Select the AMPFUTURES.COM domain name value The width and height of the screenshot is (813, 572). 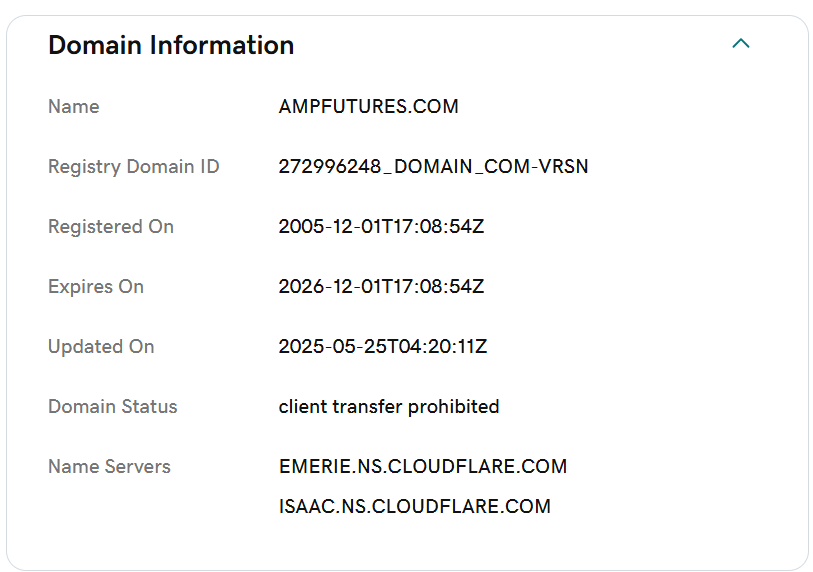(x=369, y=106)
